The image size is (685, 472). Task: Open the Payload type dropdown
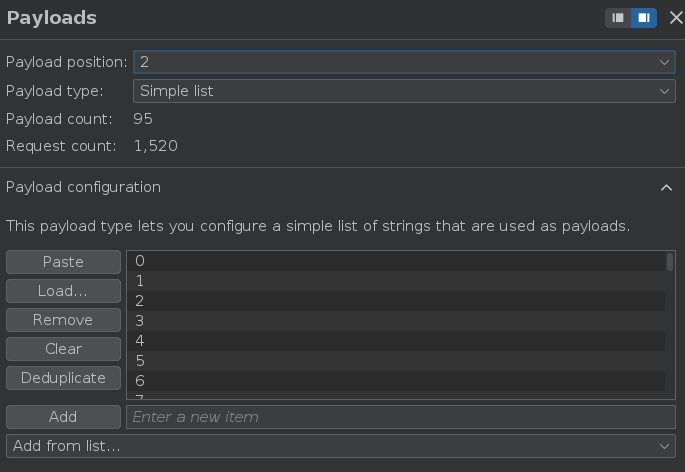404,91
